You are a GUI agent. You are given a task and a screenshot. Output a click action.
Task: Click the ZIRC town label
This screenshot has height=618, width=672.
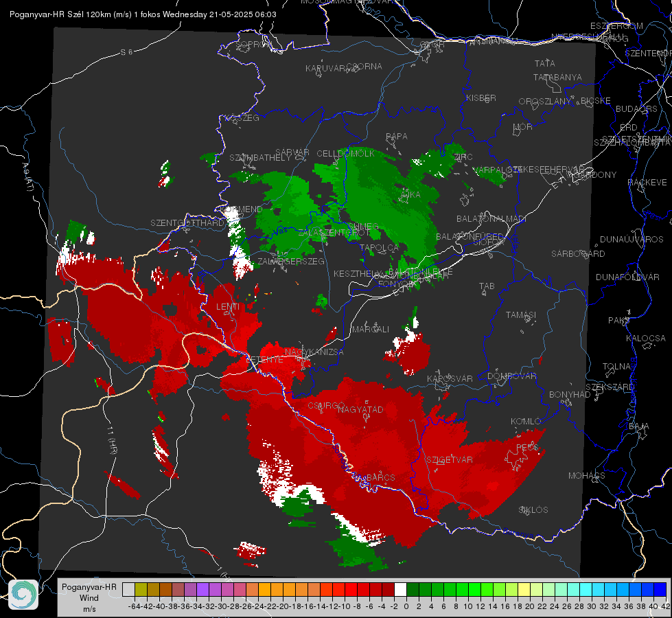pos(463,157)
